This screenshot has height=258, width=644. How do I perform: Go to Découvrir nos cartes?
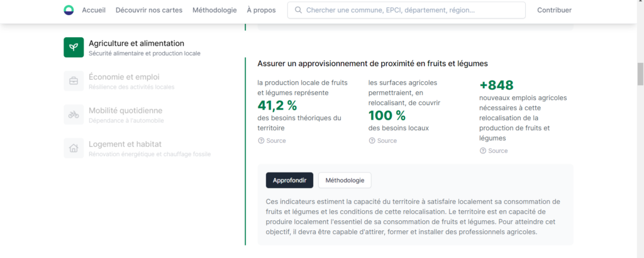pos(149,10)
